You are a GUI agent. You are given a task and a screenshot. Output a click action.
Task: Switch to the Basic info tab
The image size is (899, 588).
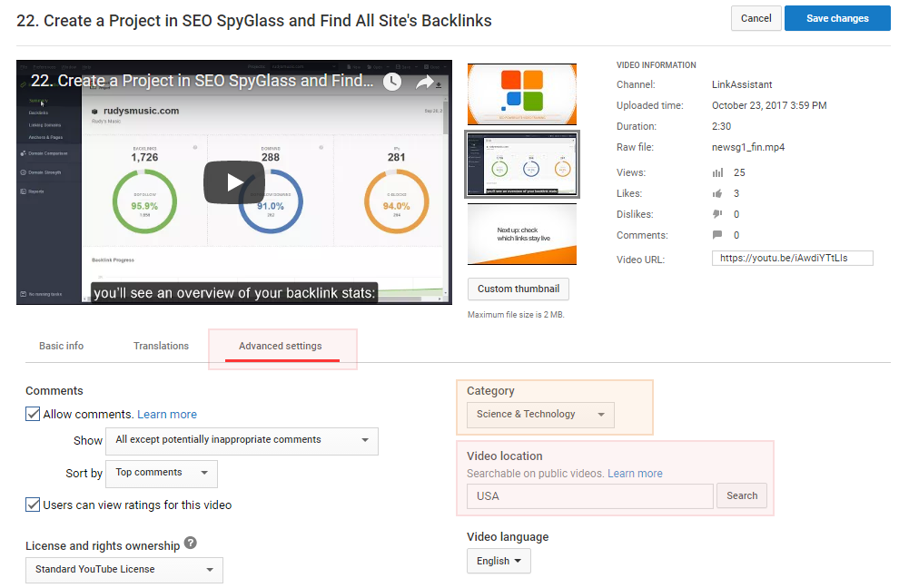pos(62,346)
